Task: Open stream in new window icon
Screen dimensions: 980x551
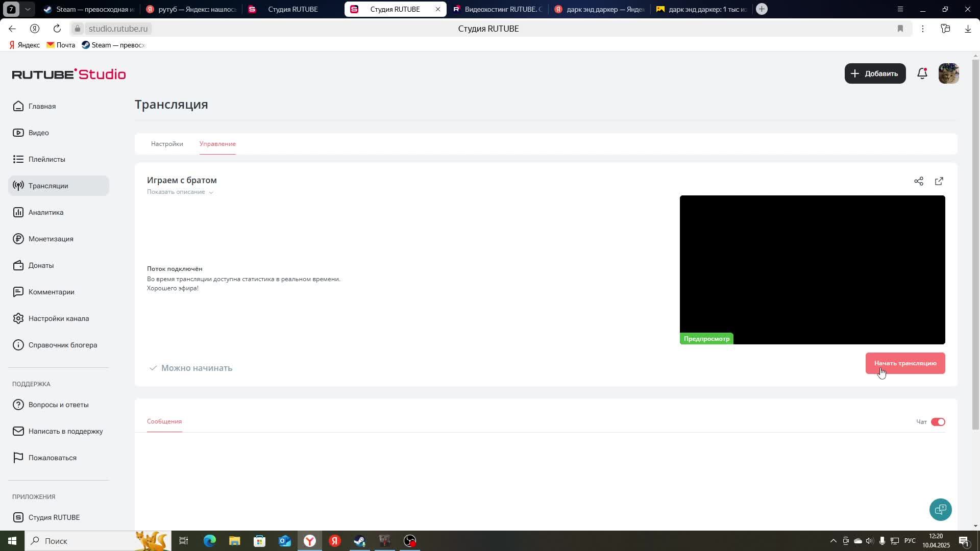Action: click(939, 181)
